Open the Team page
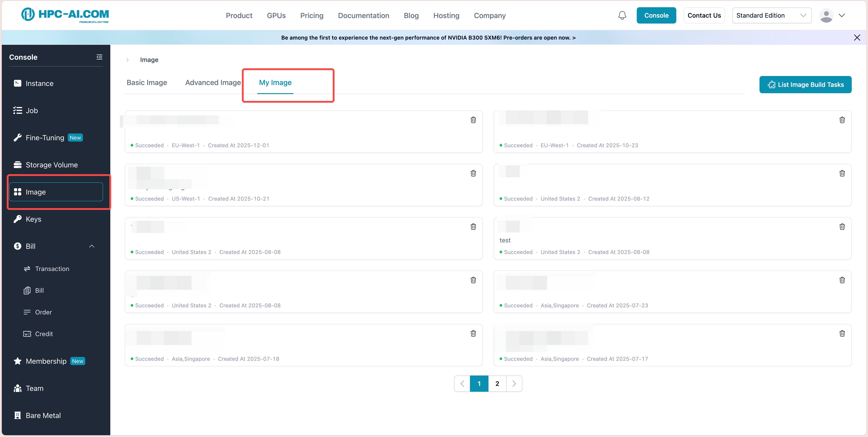The image size is (868, 437). click(x=34, y=388)
